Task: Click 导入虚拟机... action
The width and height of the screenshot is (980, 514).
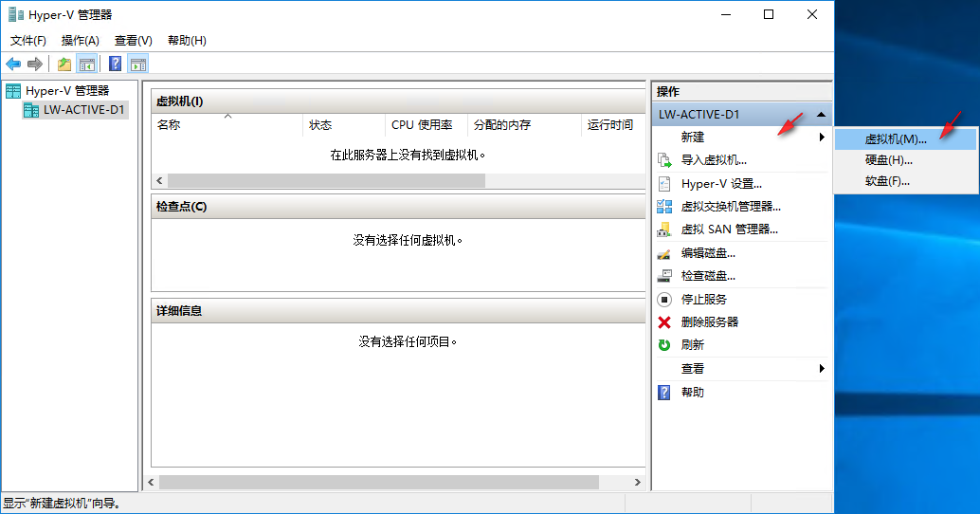Action: tap(714, 160)
